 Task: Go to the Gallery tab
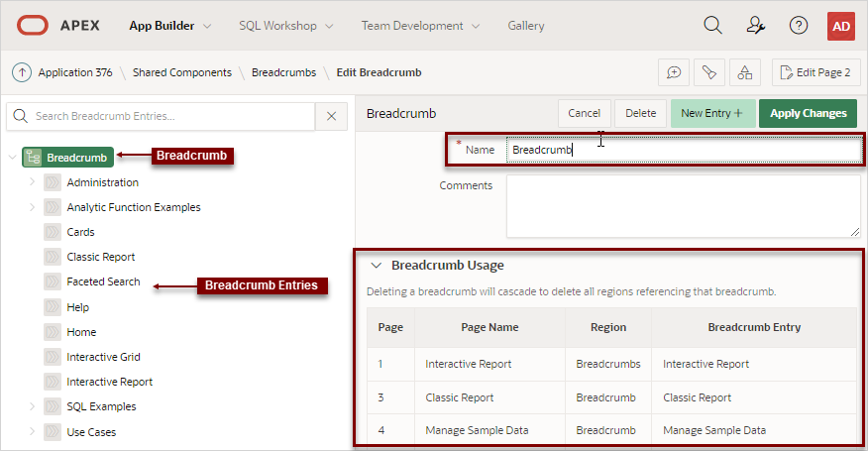click(x=526, y=26)
